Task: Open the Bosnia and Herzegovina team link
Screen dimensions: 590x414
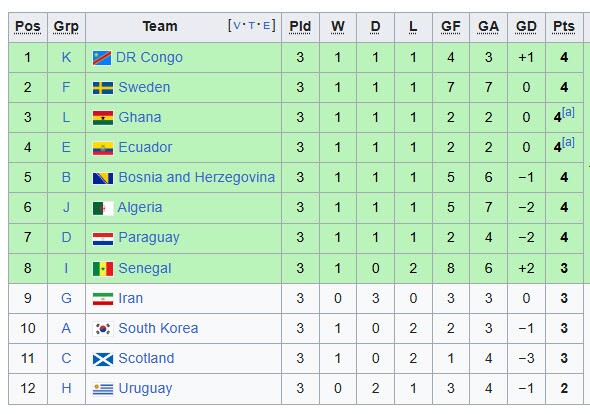Action: (x=196, y=177)
